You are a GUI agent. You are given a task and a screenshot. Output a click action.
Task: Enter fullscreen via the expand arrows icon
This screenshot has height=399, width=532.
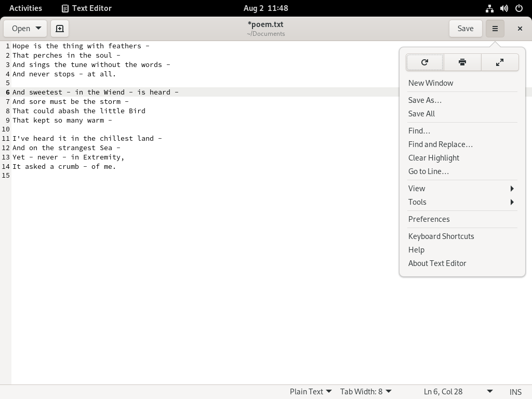pos(500,62)
